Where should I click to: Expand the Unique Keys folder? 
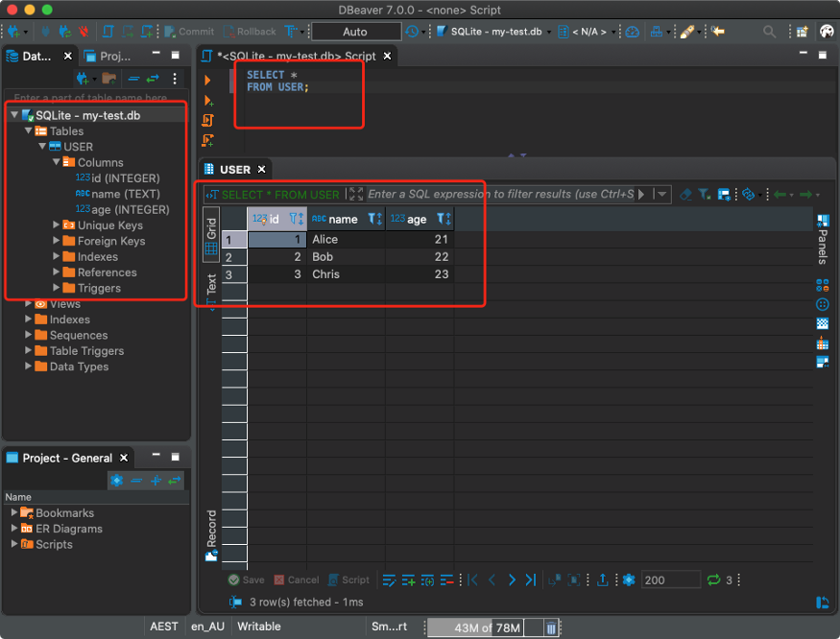(x=57, y=225)
